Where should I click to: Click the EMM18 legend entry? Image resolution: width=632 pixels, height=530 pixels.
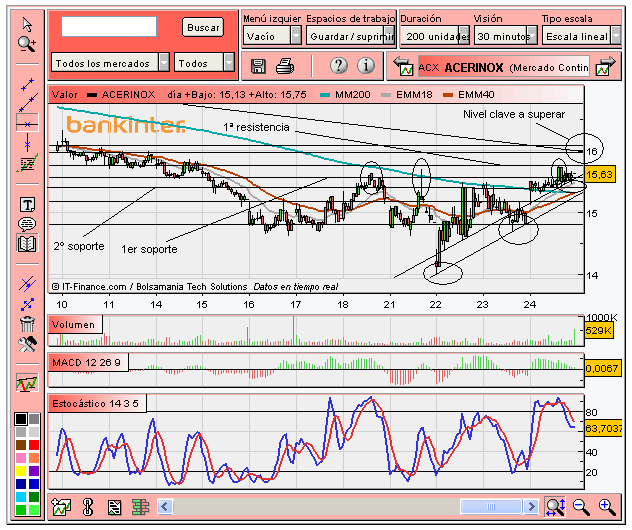tap(407, 95)
